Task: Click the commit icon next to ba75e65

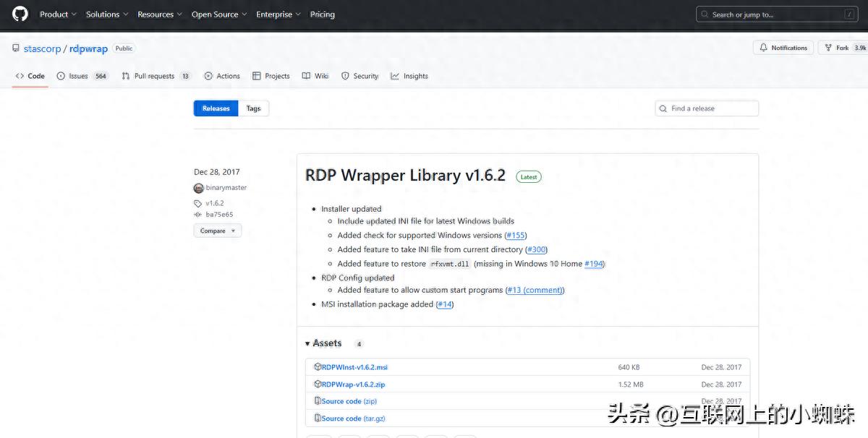Action: pyautogui.click(x=198, y=215)
